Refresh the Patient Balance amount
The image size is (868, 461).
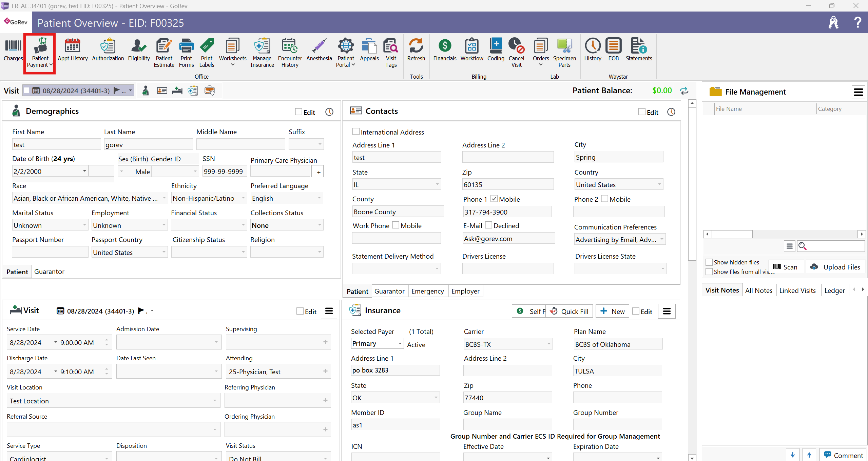[684, 91]
